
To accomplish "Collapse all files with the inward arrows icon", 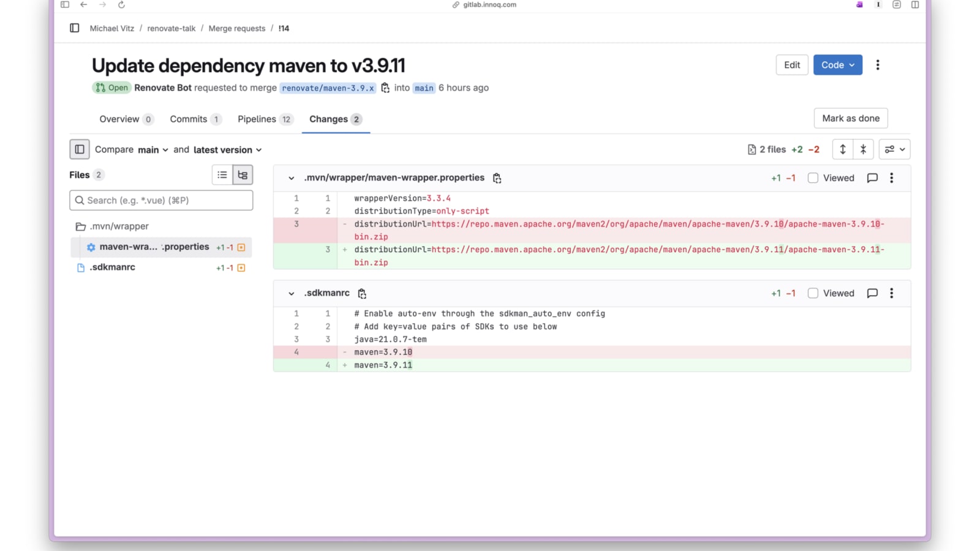I will pos(863,149).
